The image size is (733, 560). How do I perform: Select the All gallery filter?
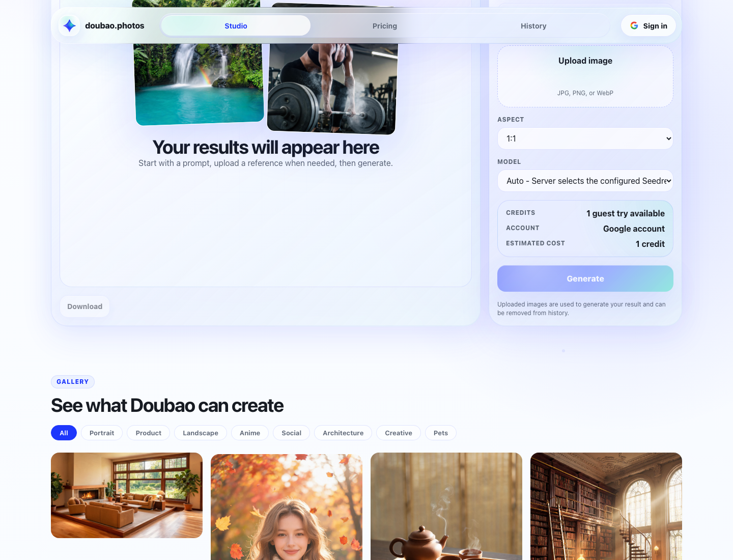[x=64, y=433]
